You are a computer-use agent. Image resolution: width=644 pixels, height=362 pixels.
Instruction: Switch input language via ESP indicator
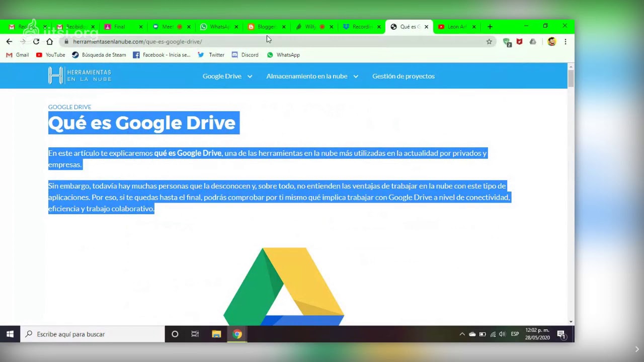click(x=515, y=334)
